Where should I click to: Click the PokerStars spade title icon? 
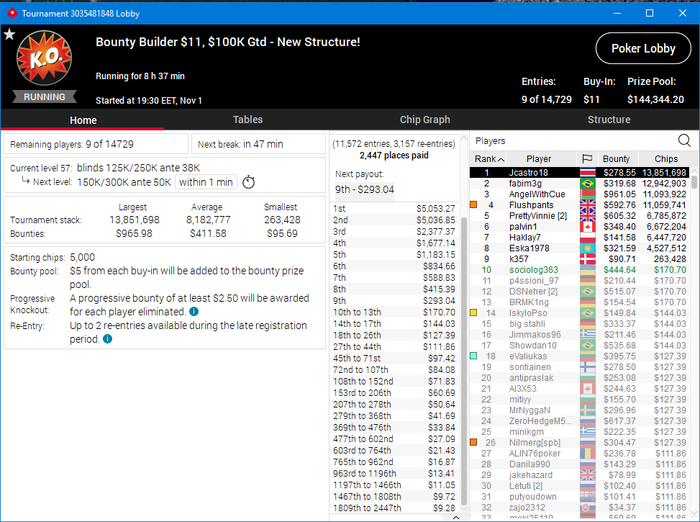pyautogui.click(x=12, y=13)
